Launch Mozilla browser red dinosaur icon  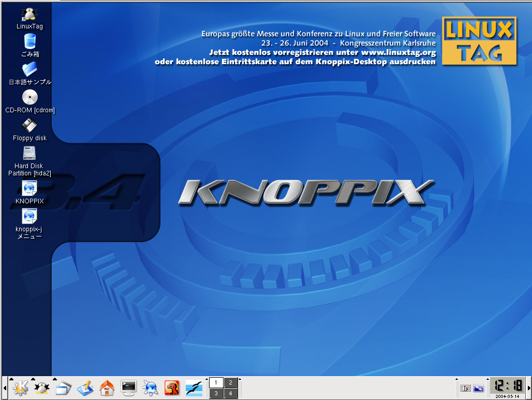pyautogui.click(x=172, y=388)
